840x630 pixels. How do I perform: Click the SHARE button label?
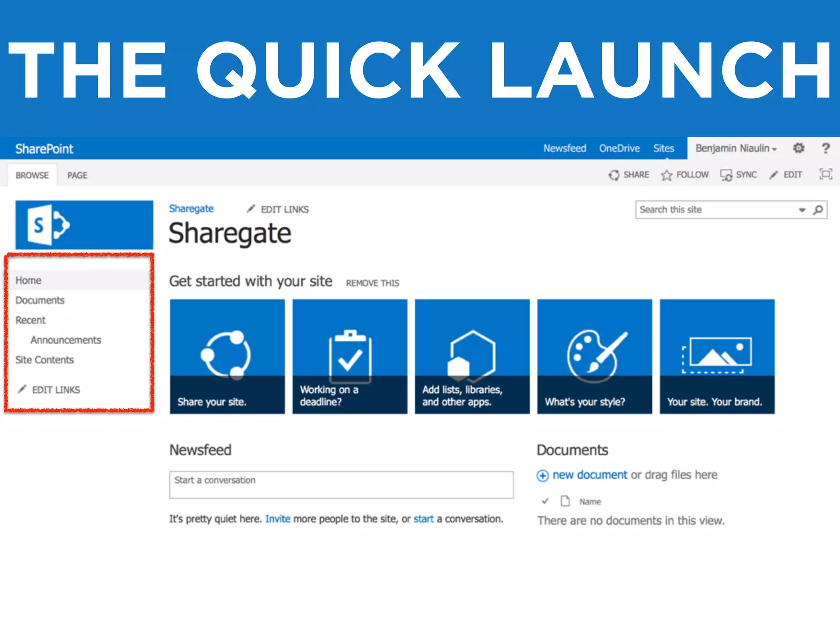tap(636, 175)
